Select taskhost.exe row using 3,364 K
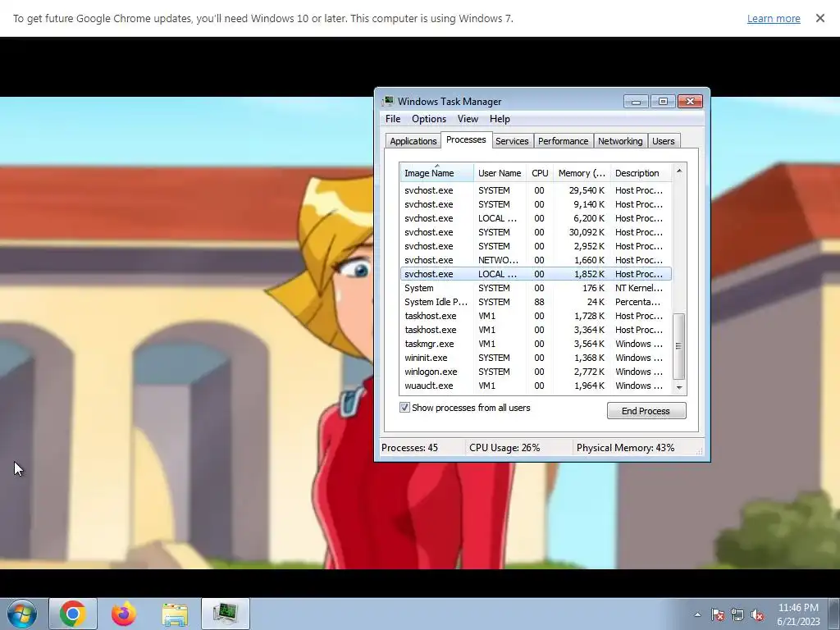840x630 pixels. coord(536,330)
